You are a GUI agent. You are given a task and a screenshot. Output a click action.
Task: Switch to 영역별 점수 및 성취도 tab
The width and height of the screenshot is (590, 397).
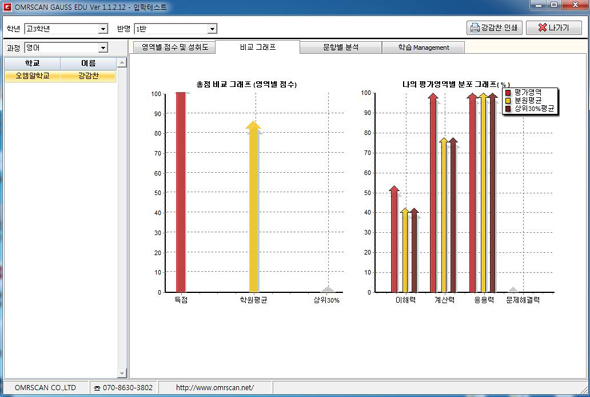175,47
